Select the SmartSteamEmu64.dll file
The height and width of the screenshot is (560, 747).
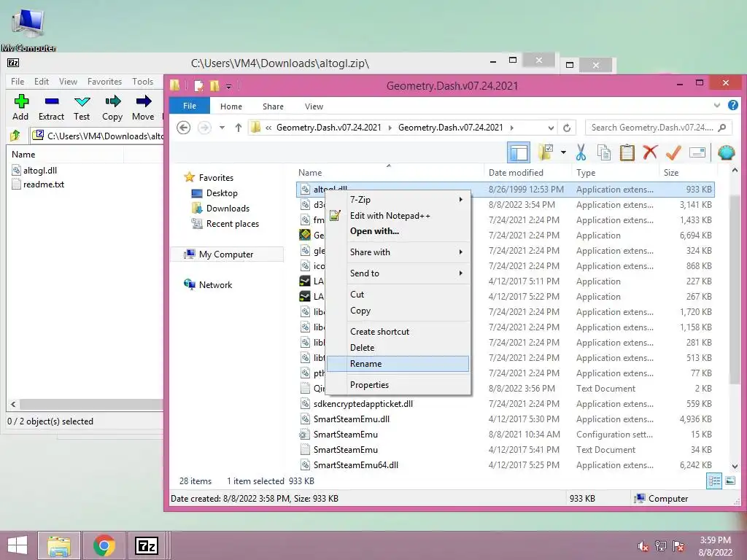point(356,465)
